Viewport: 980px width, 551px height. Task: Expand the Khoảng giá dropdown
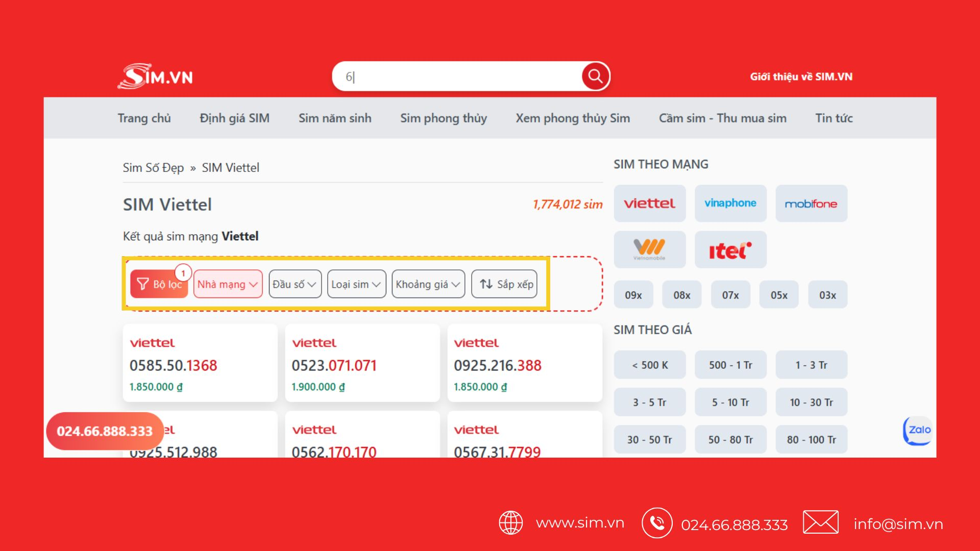point(428,284)
